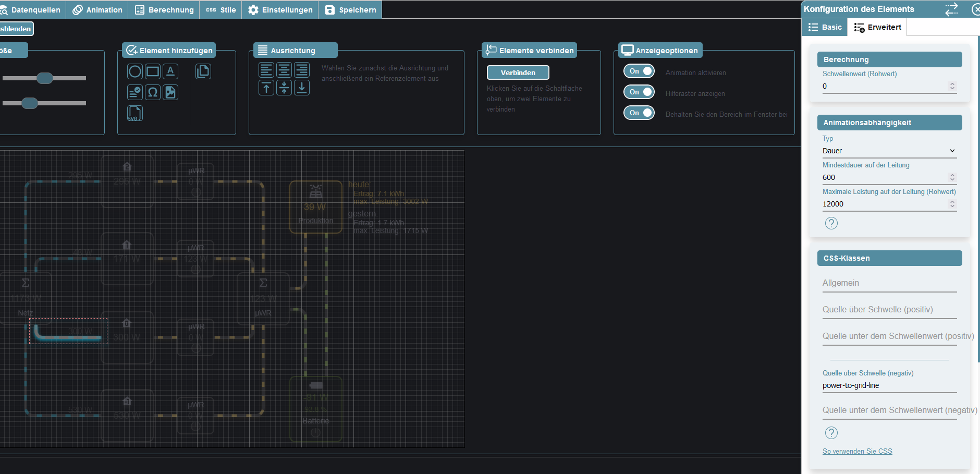Viewport: 980px width, 474px height.
Task: Open the Animation tab
Action: tap(97, 10)
